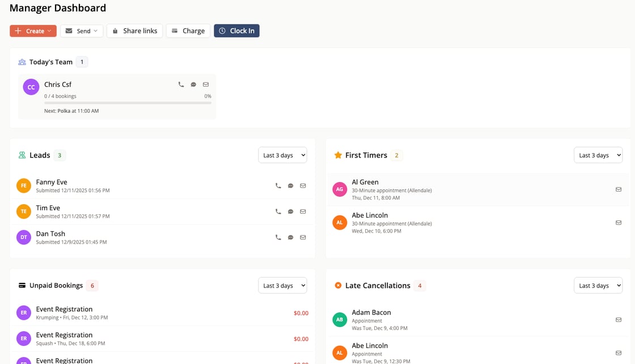The width and height of the screenshot is (635, 364).
Task: Call lead Tim Eve
Action: tap(278, 211)
